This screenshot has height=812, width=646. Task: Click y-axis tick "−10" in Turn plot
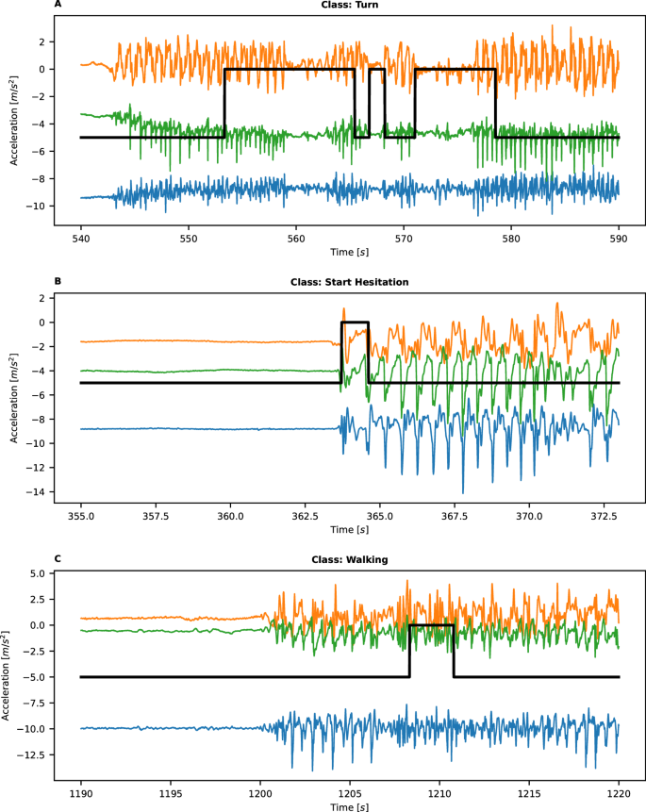click(36, 207)
